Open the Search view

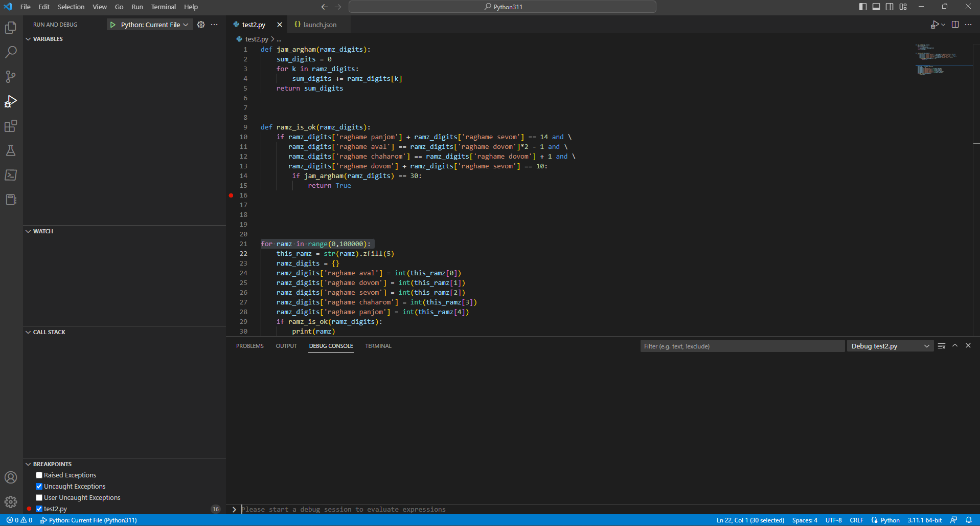coord(11,52)
